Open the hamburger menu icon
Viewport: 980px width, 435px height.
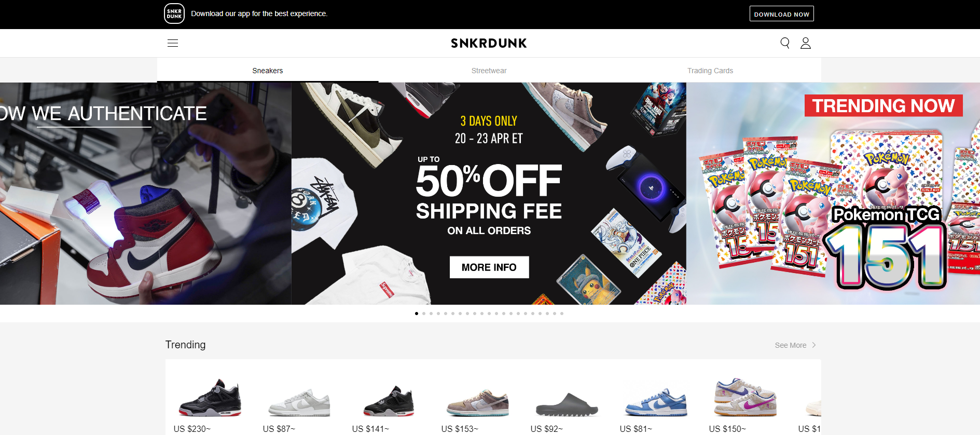[173, 43]
